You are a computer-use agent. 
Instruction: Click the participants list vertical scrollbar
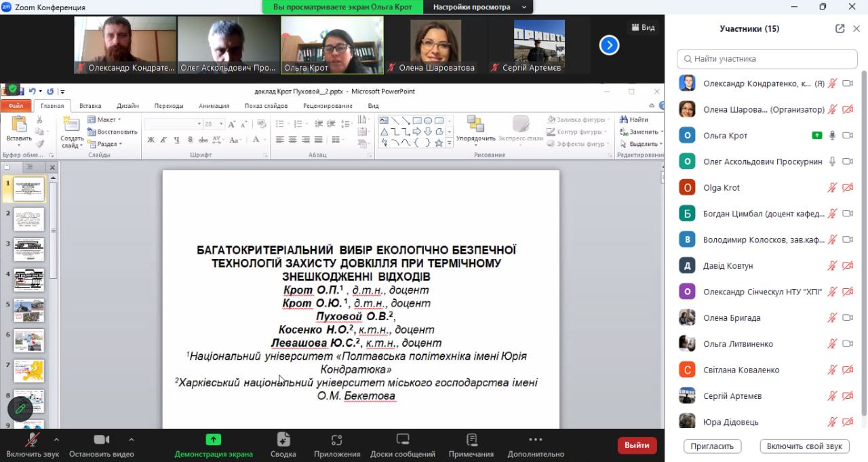(x=863, y=244)
